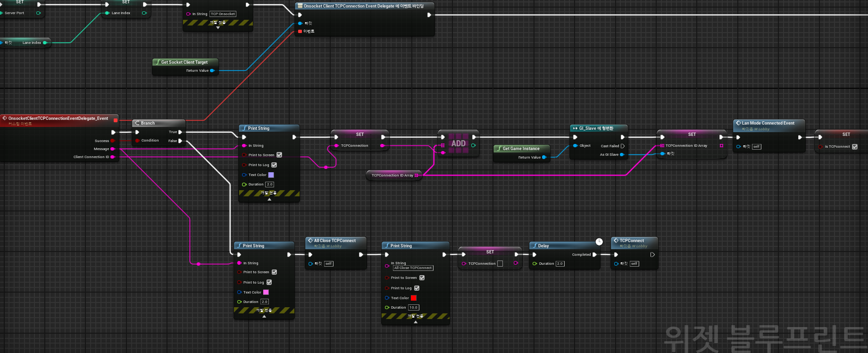868x353 pixels.
Task: Click the 타깃 pin on the Onsocket bind node
Action: 300,23
